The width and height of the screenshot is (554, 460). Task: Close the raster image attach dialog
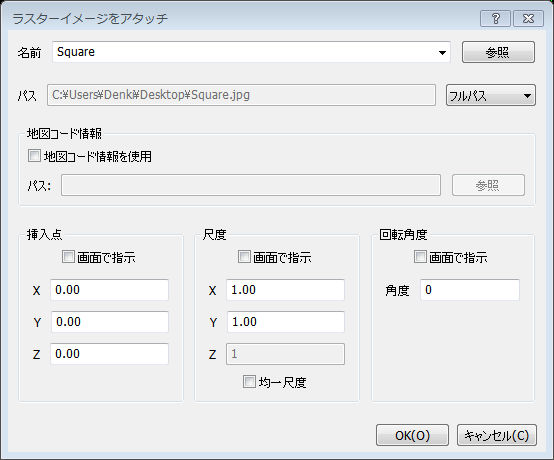click(x=528, y=18)
